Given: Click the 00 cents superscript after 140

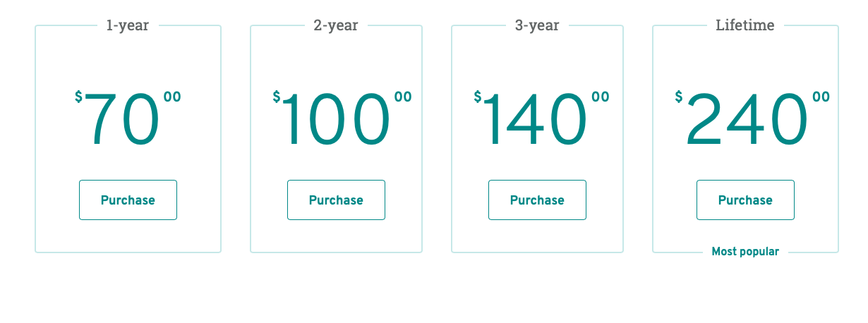Looking at the screenshot, I should pyautogui.click(x=601, y=97).
